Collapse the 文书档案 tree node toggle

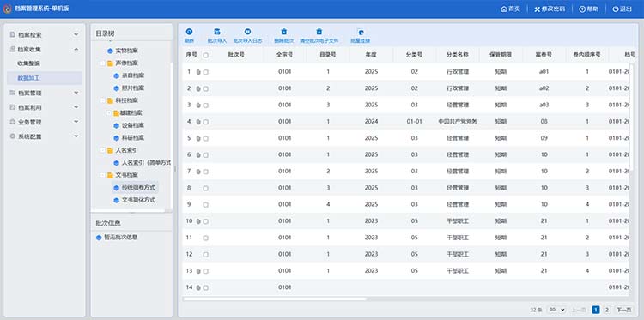point(103,175)
